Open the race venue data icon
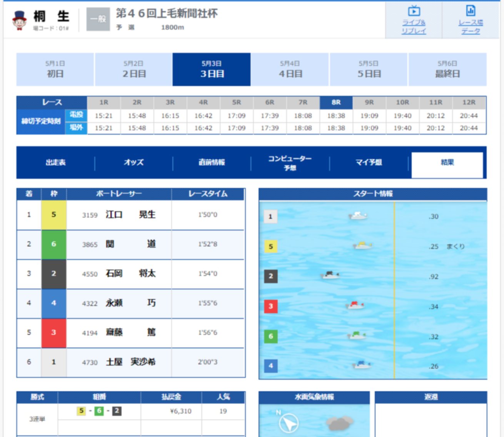The height and width of the screenshot is (437, 504). pyautogui.click(x=470, y=11)
